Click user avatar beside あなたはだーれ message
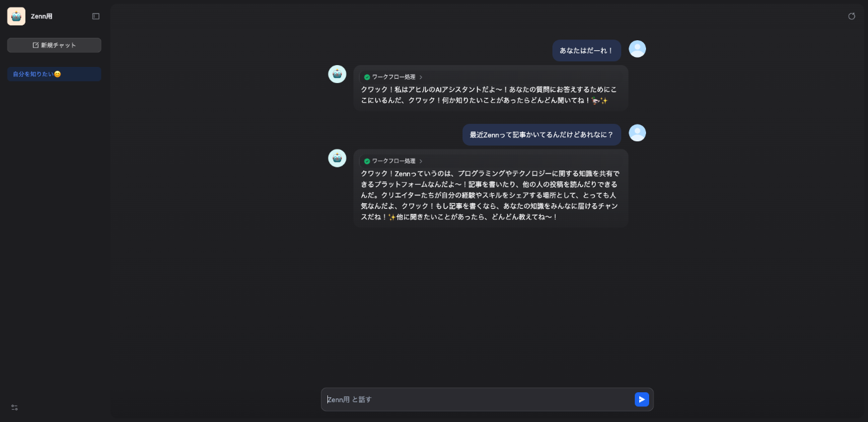 [x=637, y=49]
